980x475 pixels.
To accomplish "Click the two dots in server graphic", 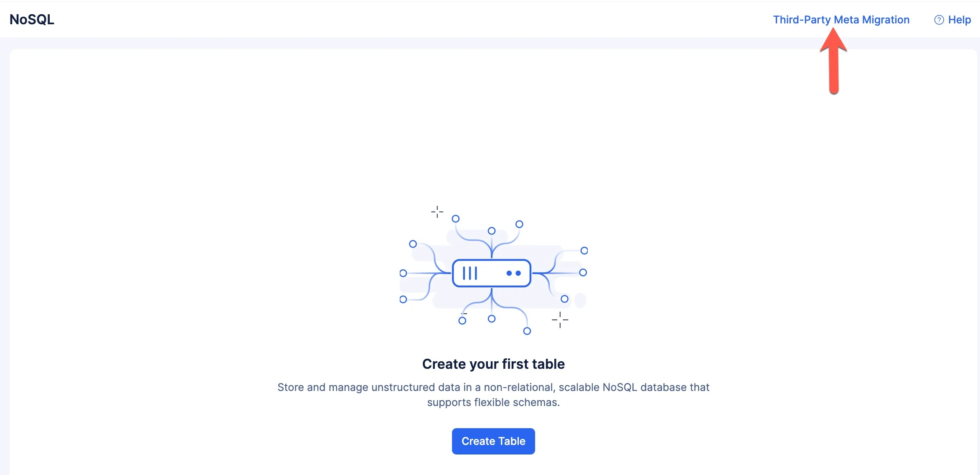I will pyautogui.click(x=513, y=273).
